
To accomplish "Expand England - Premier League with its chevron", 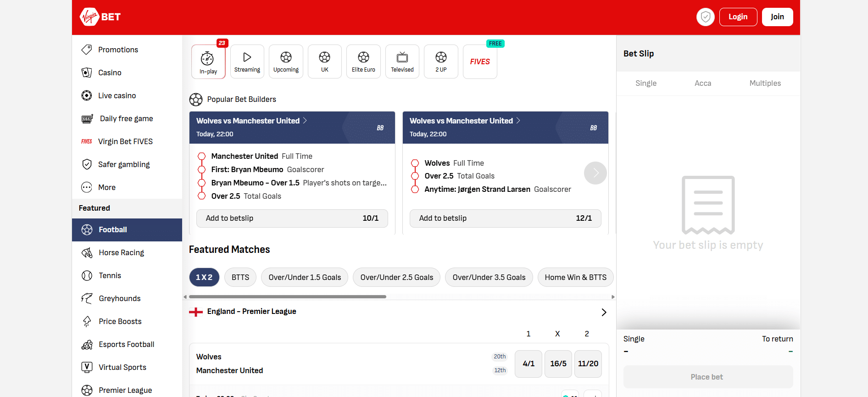I will click(x=604, y=312).
